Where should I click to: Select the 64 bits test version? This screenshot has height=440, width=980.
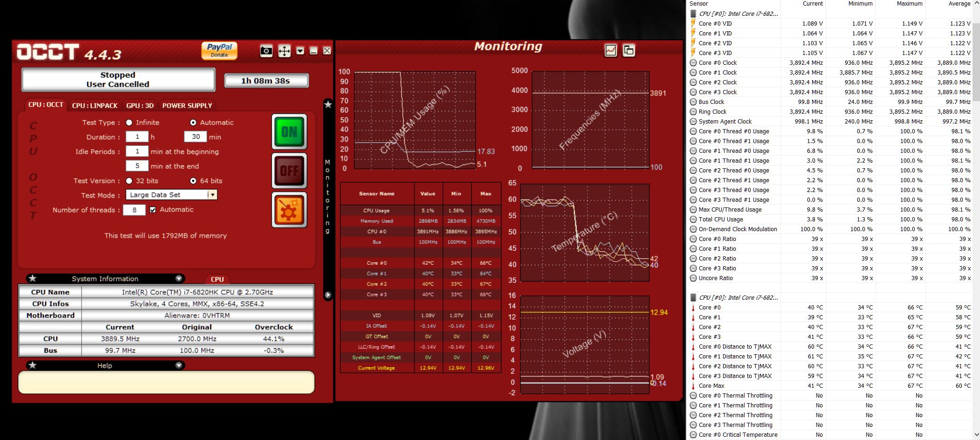(x=193, y=181)
